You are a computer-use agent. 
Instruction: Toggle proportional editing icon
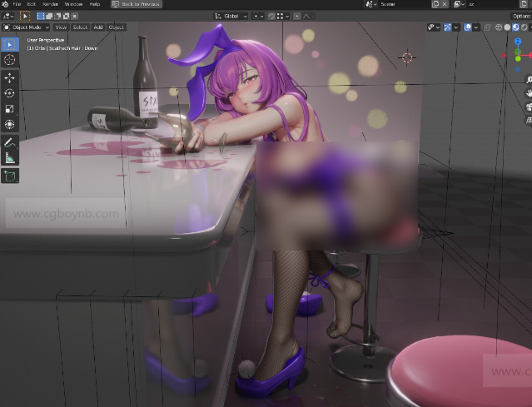(297, 16)
